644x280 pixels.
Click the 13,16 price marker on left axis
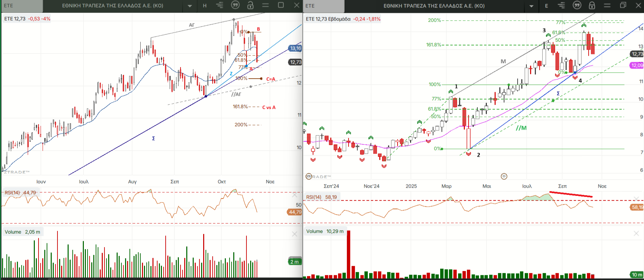pyautogui.click(x=295, y=48)
